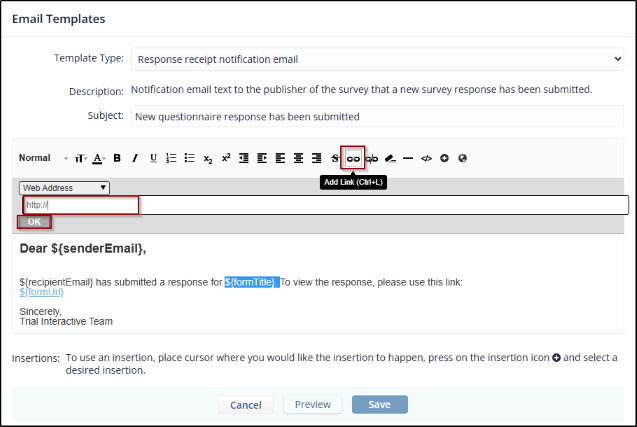The height and width of the screenshot is (427, 637).
Task: Click the Add Link chain icon
Action: tap(352, 158)
